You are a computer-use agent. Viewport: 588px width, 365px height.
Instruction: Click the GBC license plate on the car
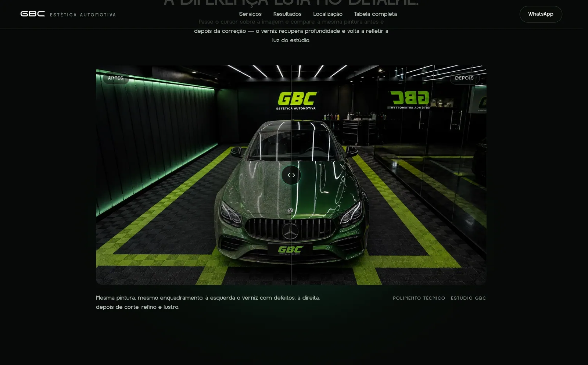[290, 250]
